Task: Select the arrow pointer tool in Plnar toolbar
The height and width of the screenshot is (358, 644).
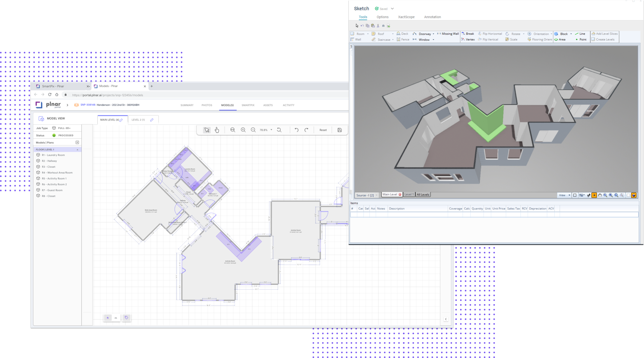Action: point(207,130)
